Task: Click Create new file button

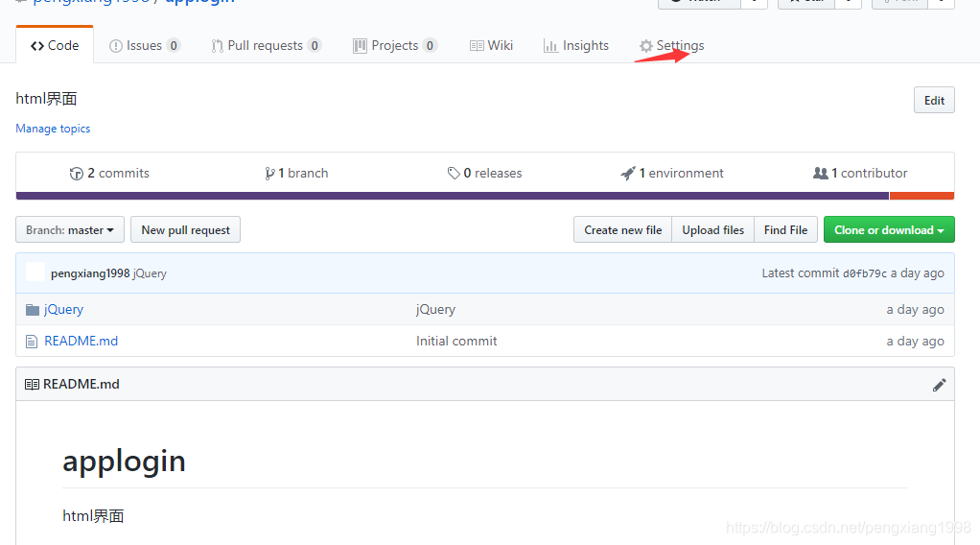Action: pyautogui.click(x=623, y=229)
